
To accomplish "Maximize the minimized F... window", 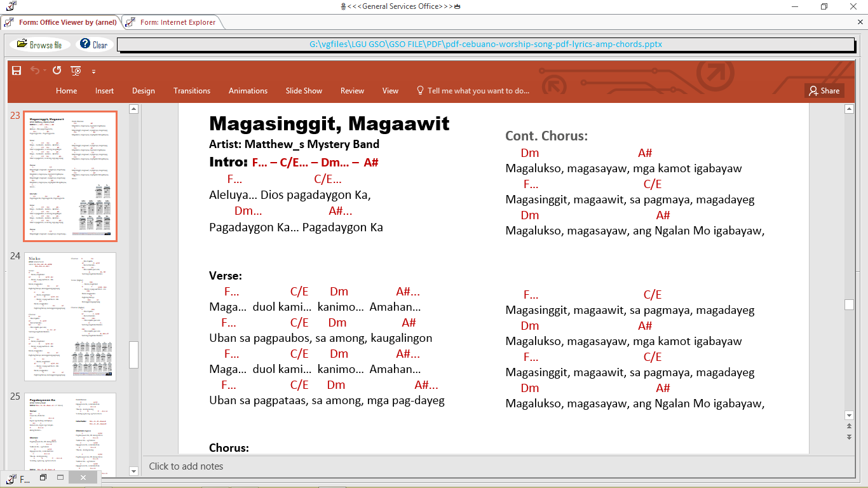I will (60, 477).
